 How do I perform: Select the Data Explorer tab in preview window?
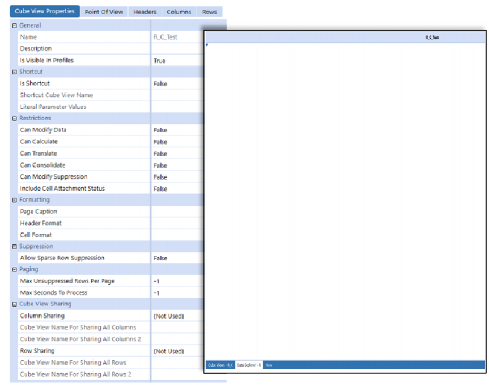pos(249,365)
